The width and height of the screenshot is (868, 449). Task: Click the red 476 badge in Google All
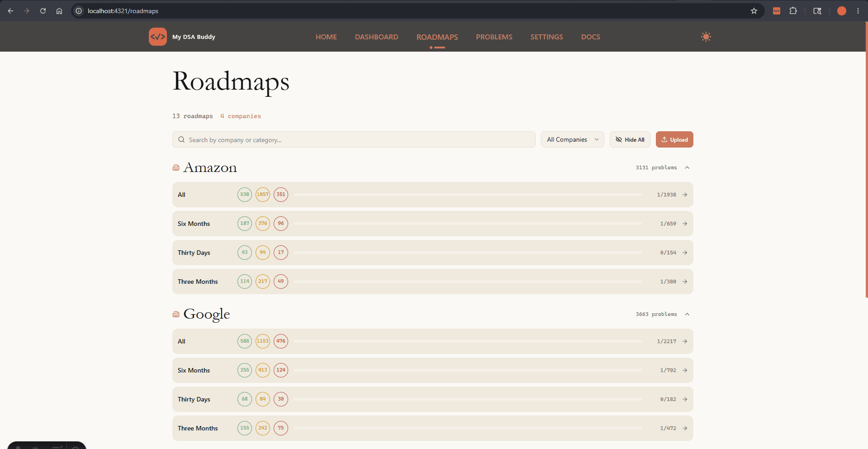281,341
